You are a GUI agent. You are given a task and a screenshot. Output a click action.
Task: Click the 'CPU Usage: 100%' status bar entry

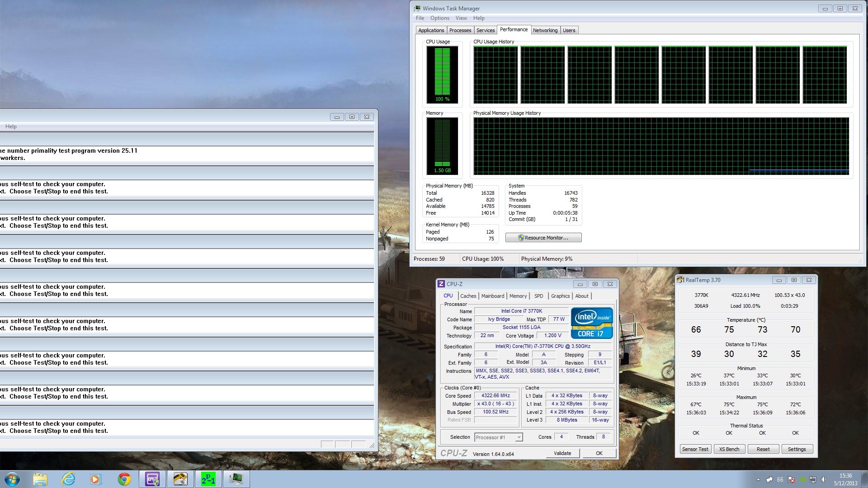483,259
